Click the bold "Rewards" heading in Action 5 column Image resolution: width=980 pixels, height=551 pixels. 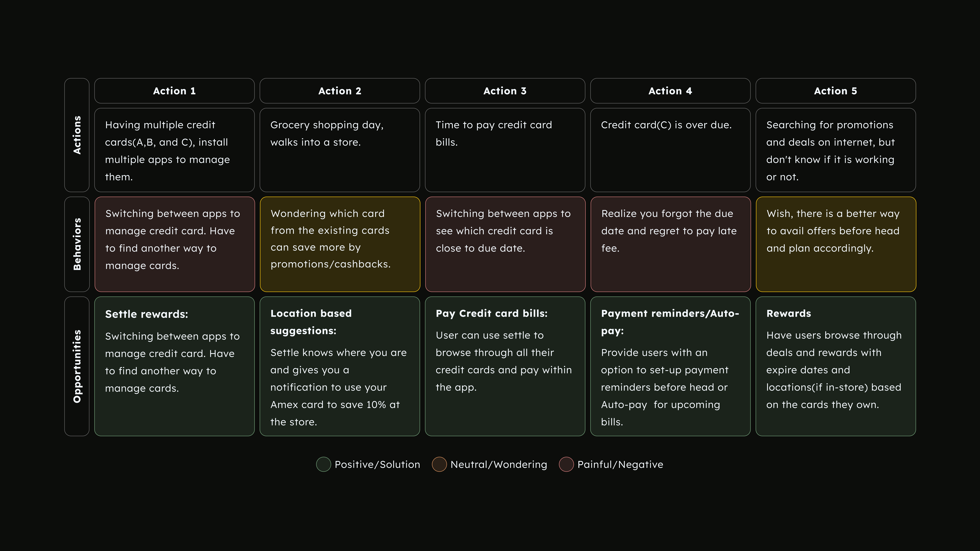tap(789, 313)
